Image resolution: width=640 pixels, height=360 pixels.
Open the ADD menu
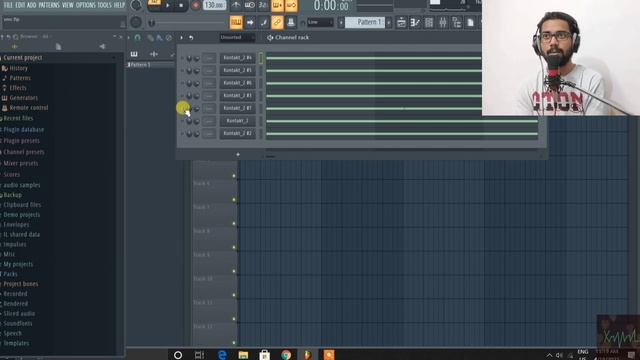tap(31, 5)
